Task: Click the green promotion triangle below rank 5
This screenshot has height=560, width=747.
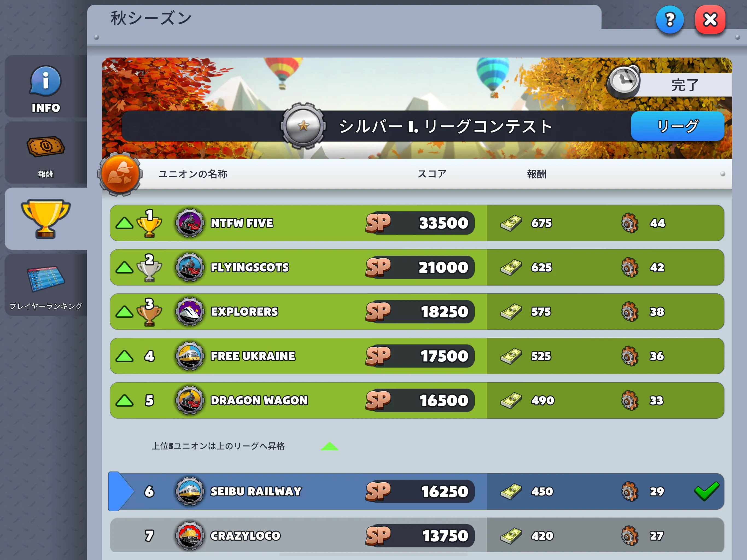Action: click(x=329, y=446)
